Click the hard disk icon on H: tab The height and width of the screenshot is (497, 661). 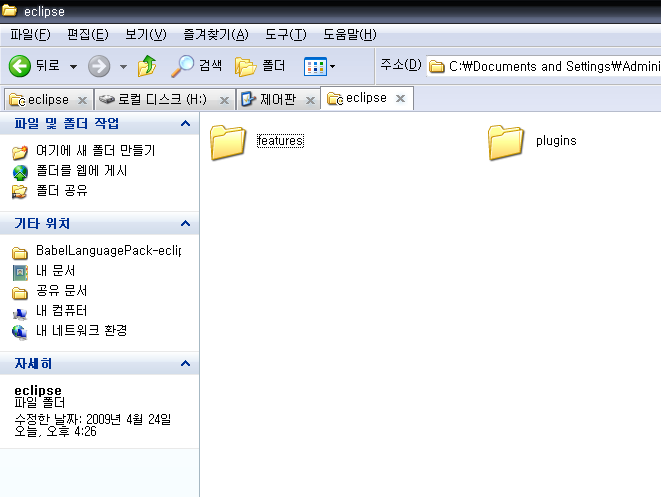click(x=107, y=99)
